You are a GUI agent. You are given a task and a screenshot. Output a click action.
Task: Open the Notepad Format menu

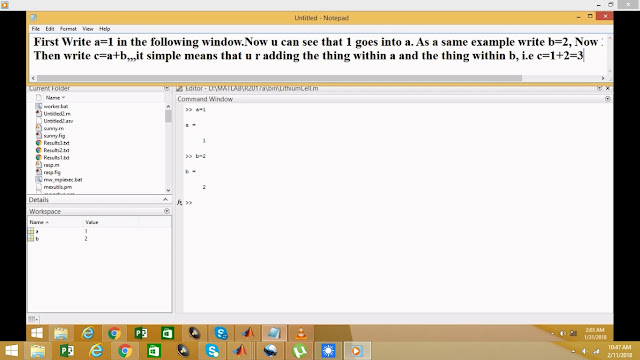tap(68, 29)
